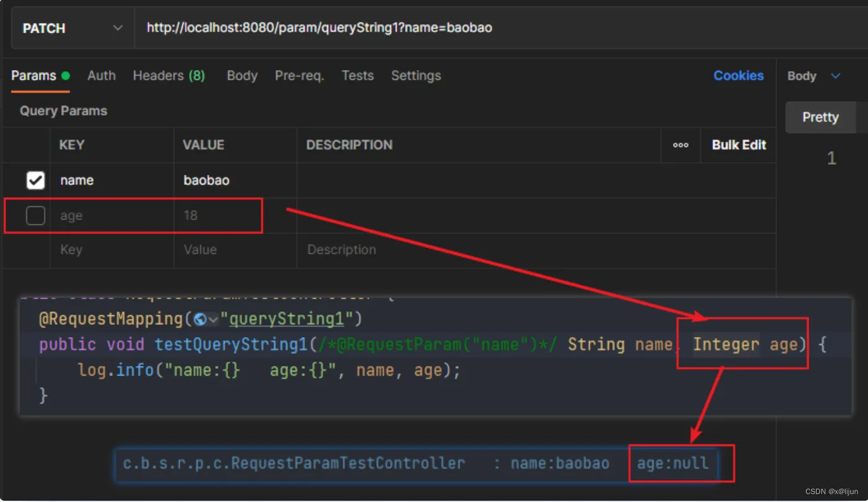The image size is (868, 502).
Task: Click the Query Params heading
Action: pyautogui.click(x=63, y=111)
